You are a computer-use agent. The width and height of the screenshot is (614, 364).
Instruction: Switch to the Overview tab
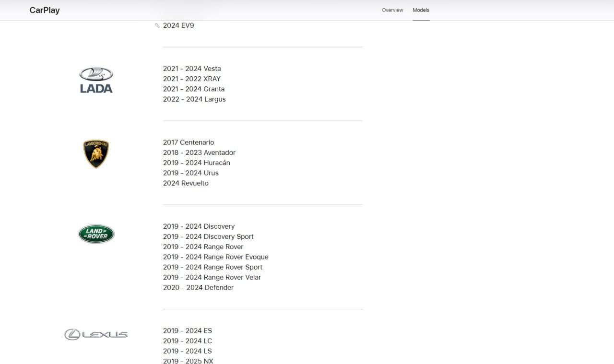pos(392,10)
